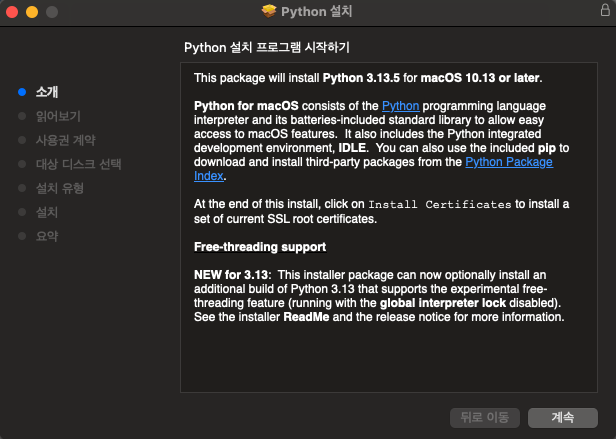Viewport: 616px width, 439px height.
Task: Select the 소개 step in the sidebar
Action: (47, 92)
